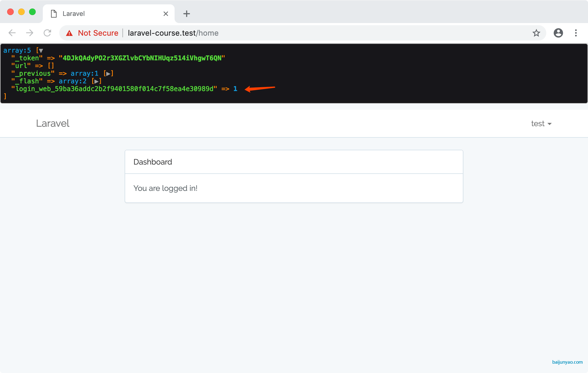
Task: Open a new tab with the plus button
Action: pos(187,14)
